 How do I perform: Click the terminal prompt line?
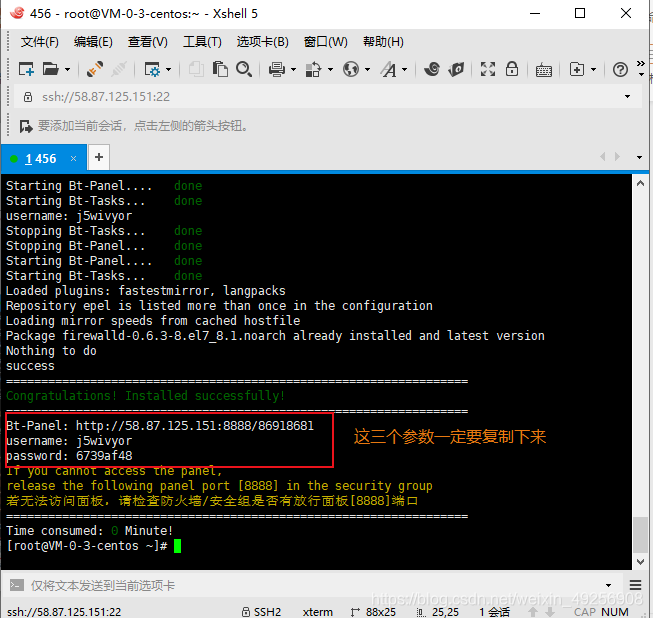pos(93,546)
